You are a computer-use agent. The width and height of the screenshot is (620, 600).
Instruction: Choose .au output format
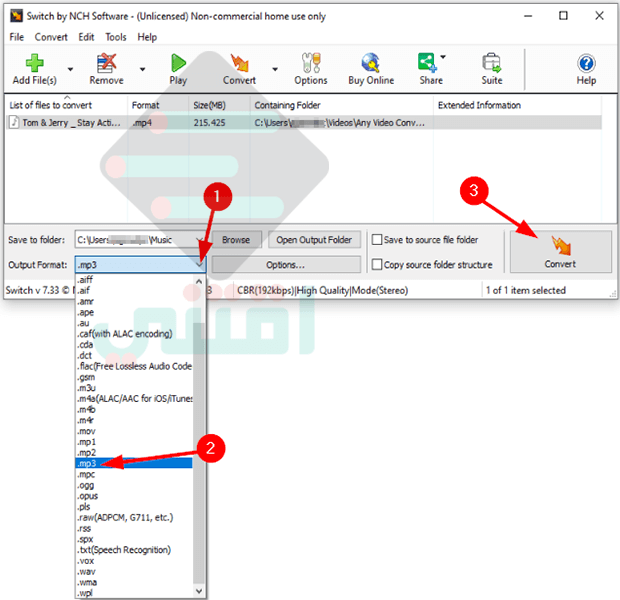(x=134, y=323)
